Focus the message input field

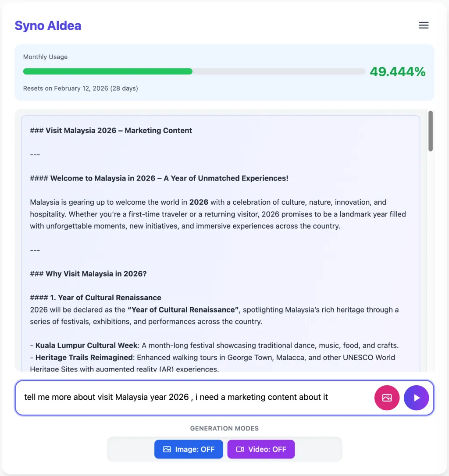coord(193,398)
